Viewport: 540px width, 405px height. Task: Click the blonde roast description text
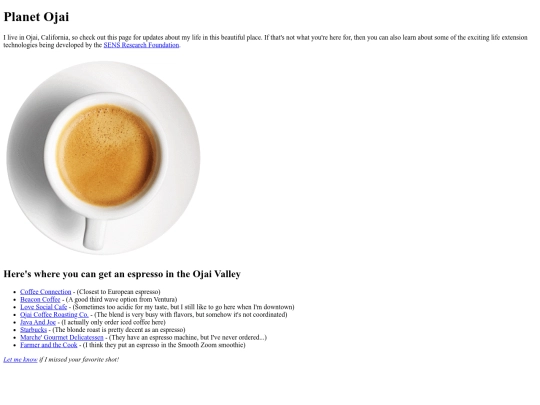click(x=119, y=330)
